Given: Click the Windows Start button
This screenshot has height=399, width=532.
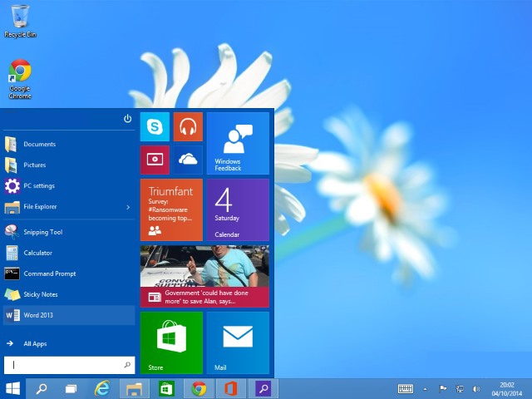Looking at the screenshot, I should 13,388.
